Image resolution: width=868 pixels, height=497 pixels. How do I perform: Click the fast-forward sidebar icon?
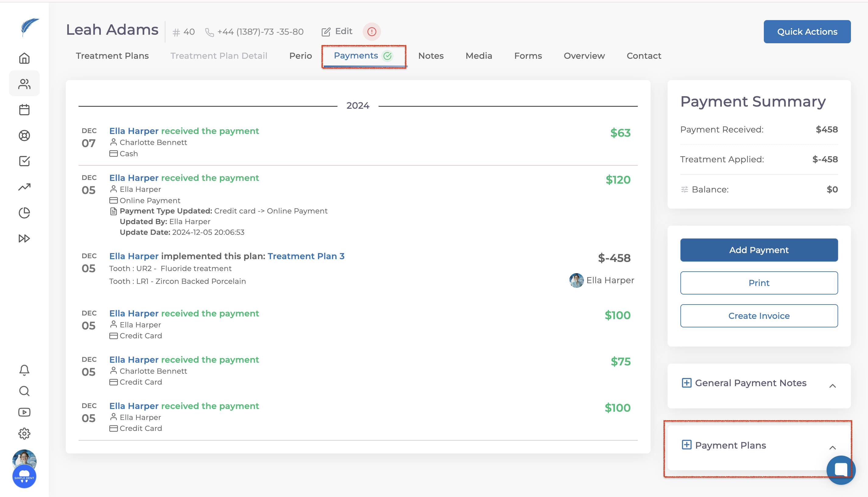[x=24, y=238]
